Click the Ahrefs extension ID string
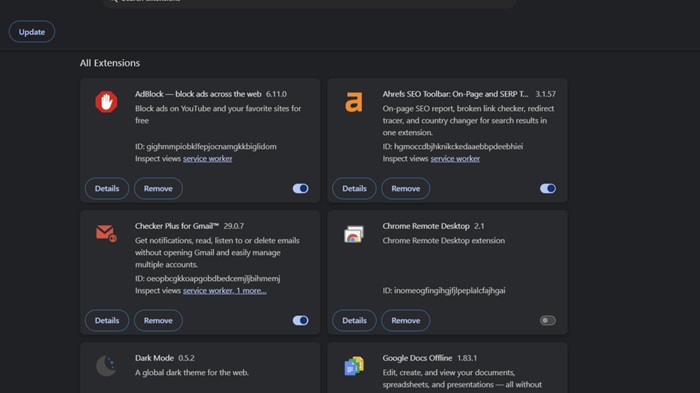The height and width of the screenshot is (393, 700). (453, 146)
